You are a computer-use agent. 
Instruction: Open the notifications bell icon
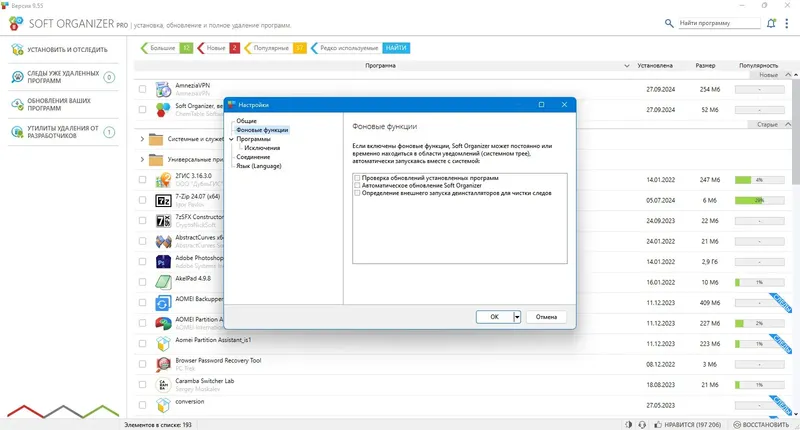771,23
